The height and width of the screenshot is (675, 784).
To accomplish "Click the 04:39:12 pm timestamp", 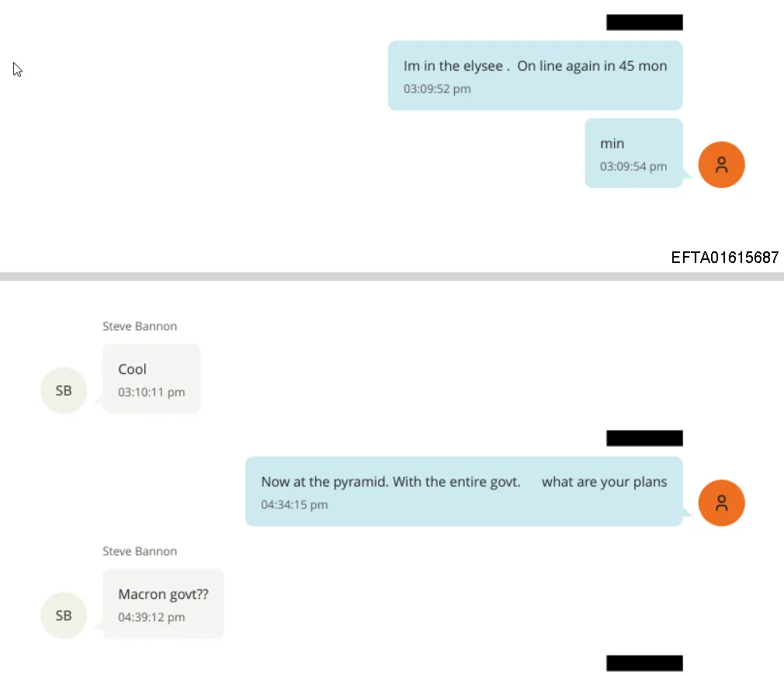I will pos(151,617).
